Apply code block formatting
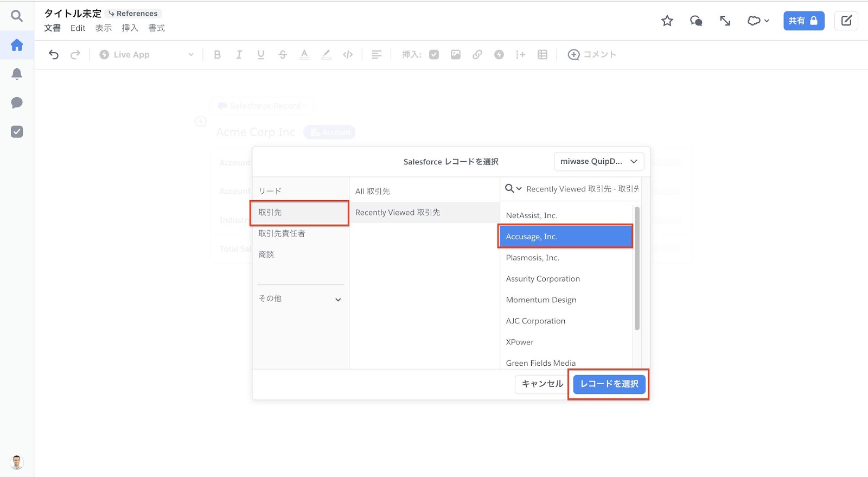 point(348,54)
